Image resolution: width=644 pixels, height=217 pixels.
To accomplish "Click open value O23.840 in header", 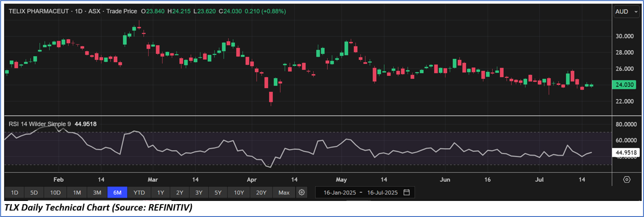I will (x=152, y=11).
